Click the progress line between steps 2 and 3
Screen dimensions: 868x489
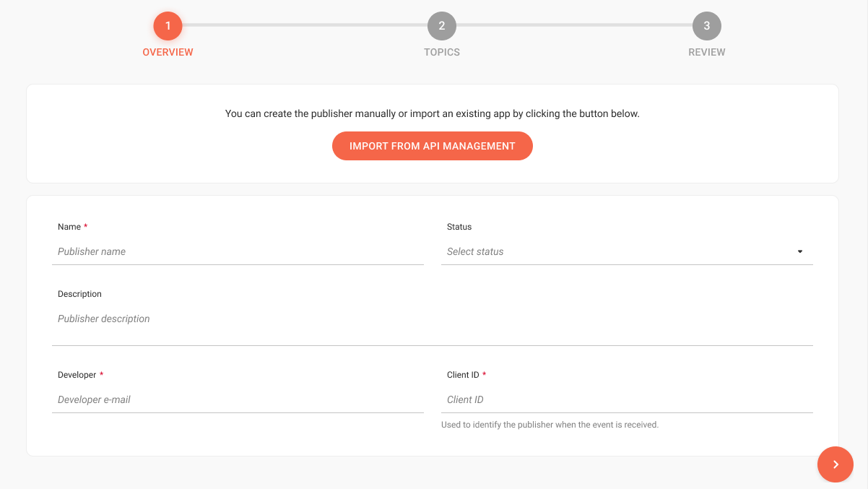coord(574,25)
